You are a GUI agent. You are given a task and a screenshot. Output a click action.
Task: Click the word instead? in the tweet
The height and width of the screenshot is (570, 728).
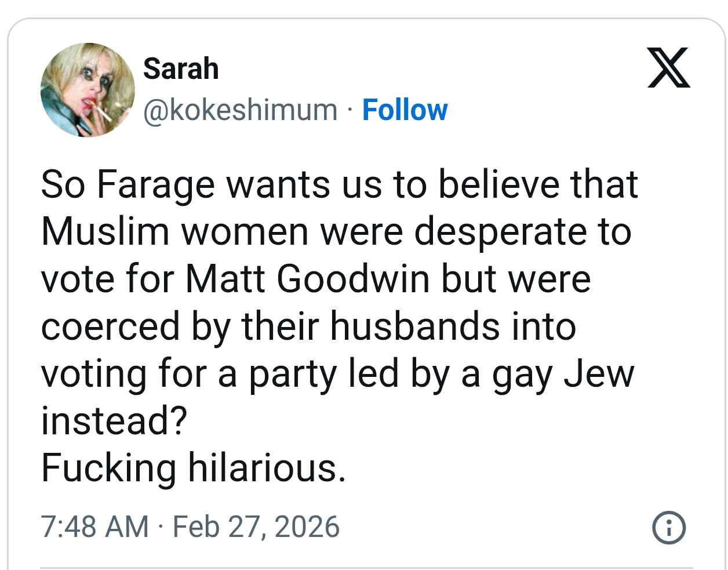114,420
